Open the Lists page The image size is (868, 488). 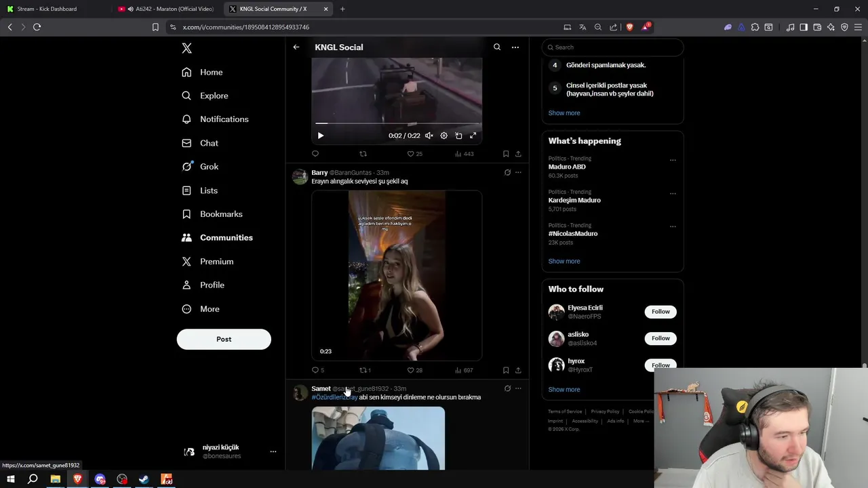coord(201,190)
